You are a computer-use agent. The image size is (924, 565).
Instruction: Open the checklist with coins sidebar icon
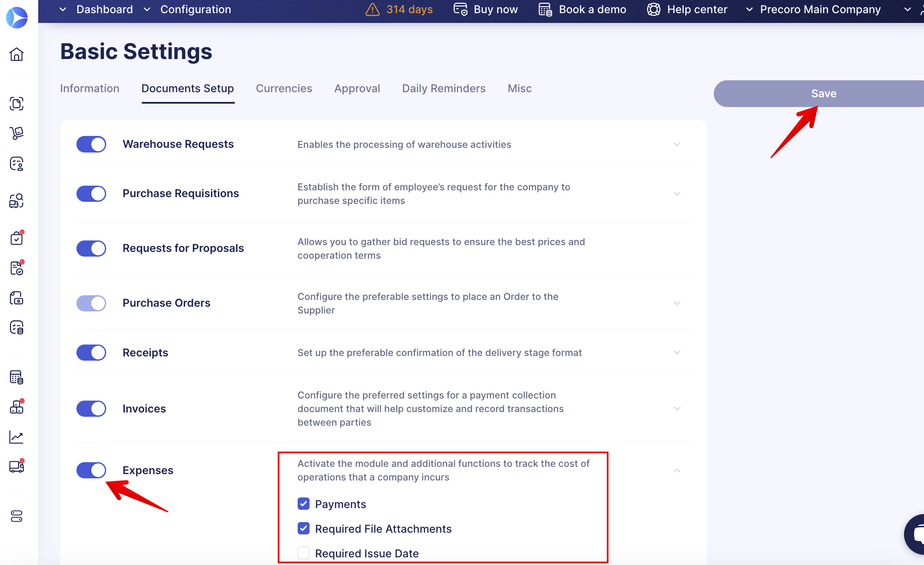coord(17,328)
